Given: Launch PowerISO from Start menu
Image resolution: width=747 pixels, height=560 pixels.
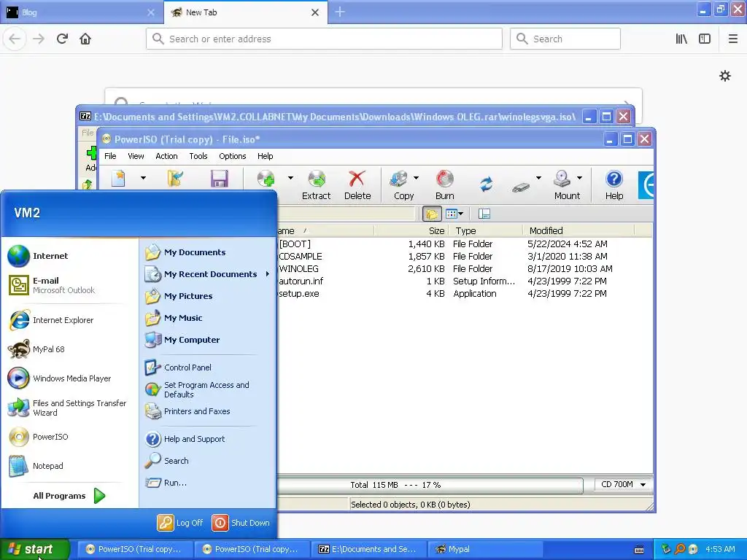Looking at the screenshot, I should coord(70,437).
